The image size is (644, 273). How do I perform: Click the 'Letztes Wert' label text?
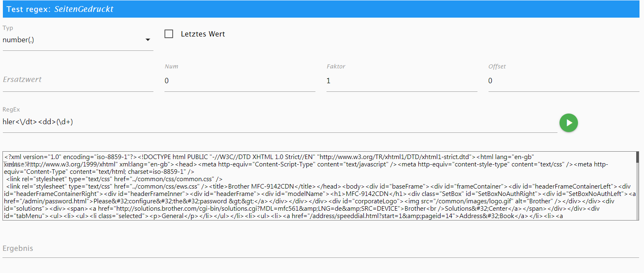[203, 34]
